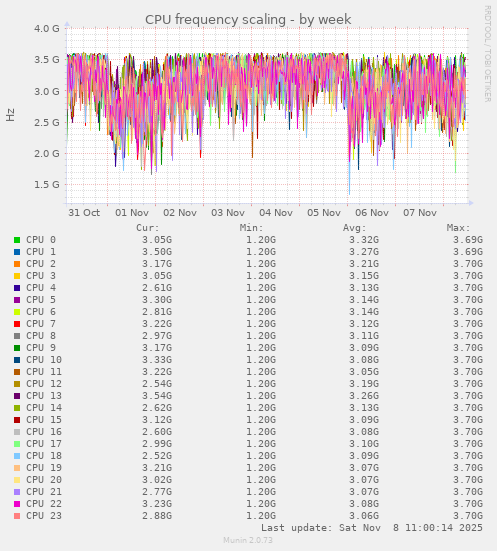Click the 03 Nov x-axis label
Screen dimensions: 497x551
point(228,213)
